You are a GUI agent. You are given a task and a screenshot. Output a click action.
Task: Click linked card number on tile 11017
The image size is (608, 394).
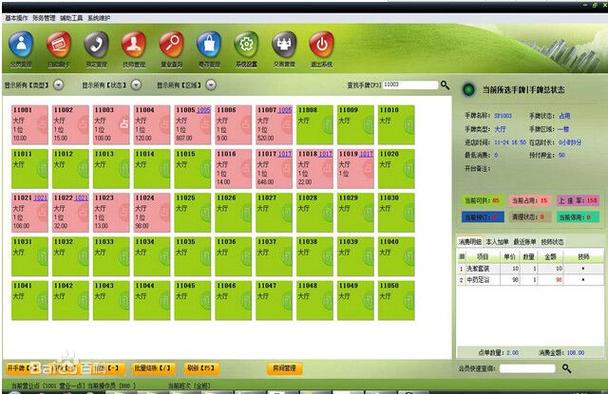(x=285, y=154)
